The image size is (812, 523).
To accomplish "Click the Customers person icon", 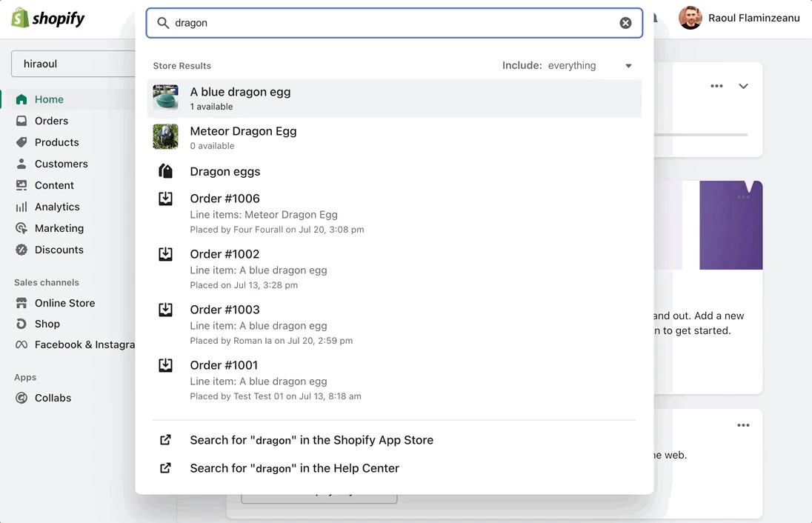I will [x=21, y=164].
